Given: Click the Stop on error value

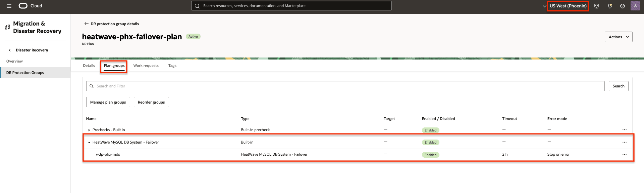Looking at the screenshot, I should tap(558, 154).
